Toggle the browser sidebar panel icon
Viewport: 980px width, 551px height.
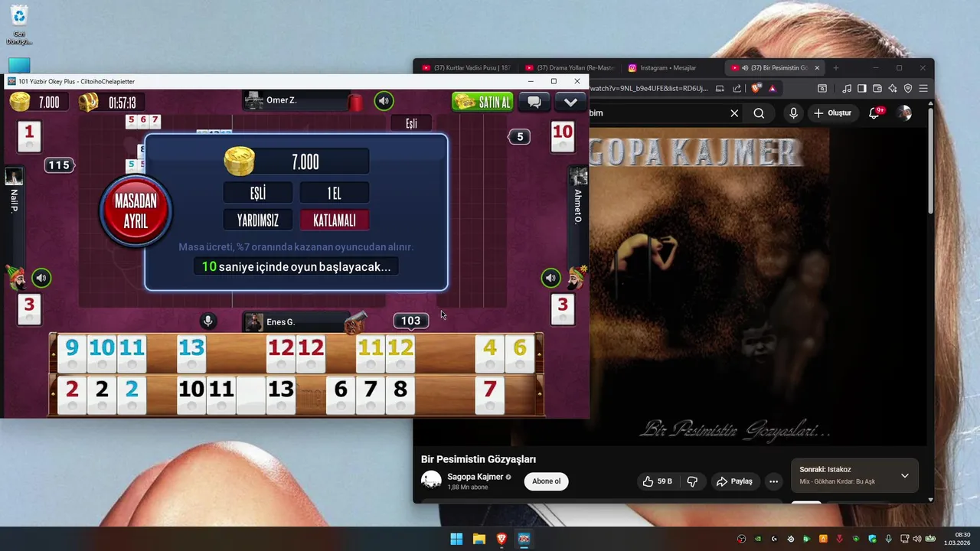tap(862, 89)
